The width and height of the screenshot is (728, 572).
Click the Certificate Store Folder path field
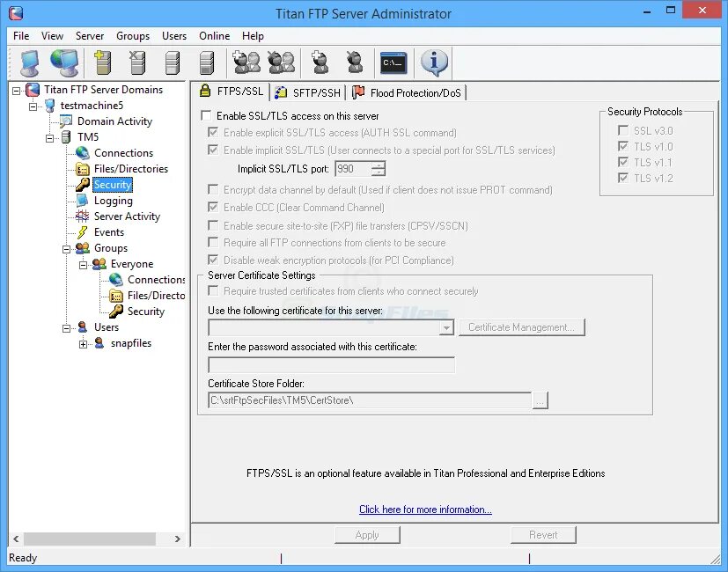[370, 400]
